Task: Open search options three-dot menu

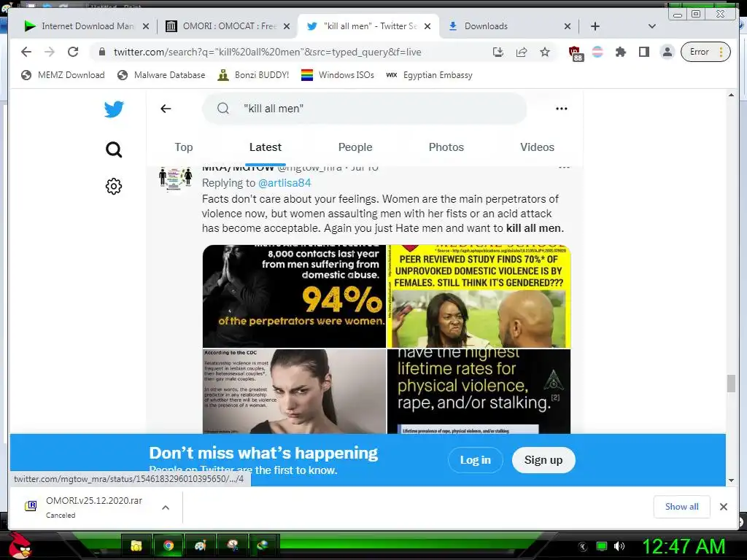Action: [562, 109]
